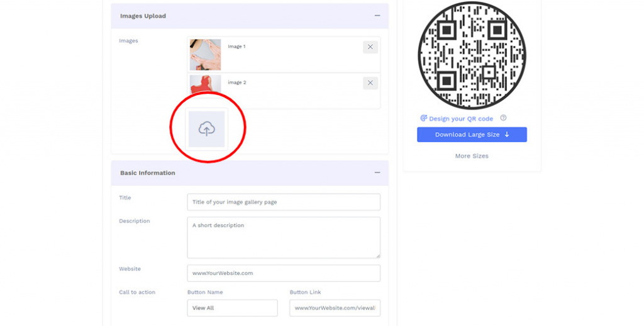The image size is (644, 326).
Task: Click the Download Large Size button
Action: tap(472, 135)
